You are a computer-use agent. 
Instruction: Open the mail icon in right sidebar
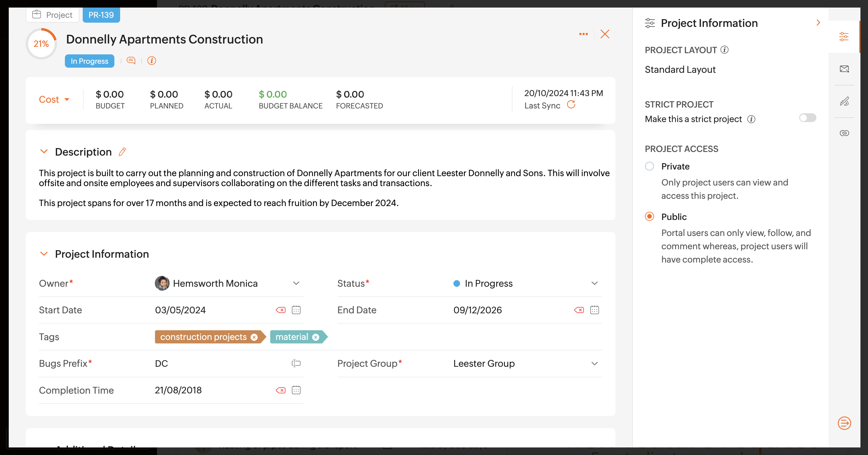click(844, 69)
